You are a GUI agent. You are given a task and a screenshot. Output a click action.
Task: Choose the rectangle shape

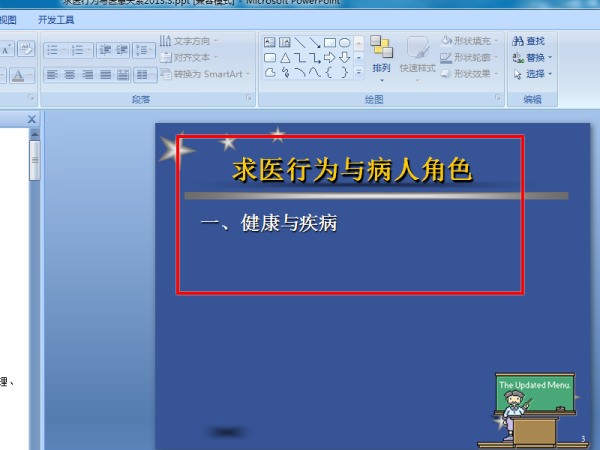click(330, 42)
